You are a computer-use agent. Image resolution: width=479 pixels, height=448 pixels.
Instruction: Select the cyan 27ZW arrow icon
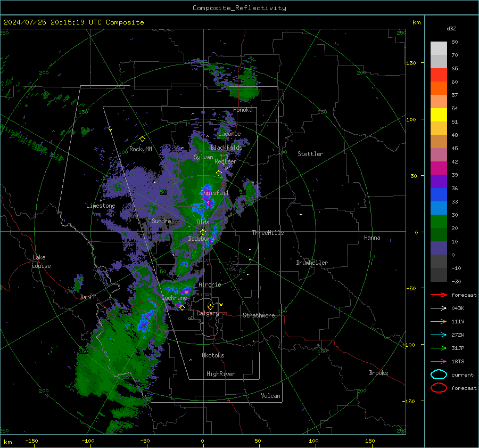[439, 335]
